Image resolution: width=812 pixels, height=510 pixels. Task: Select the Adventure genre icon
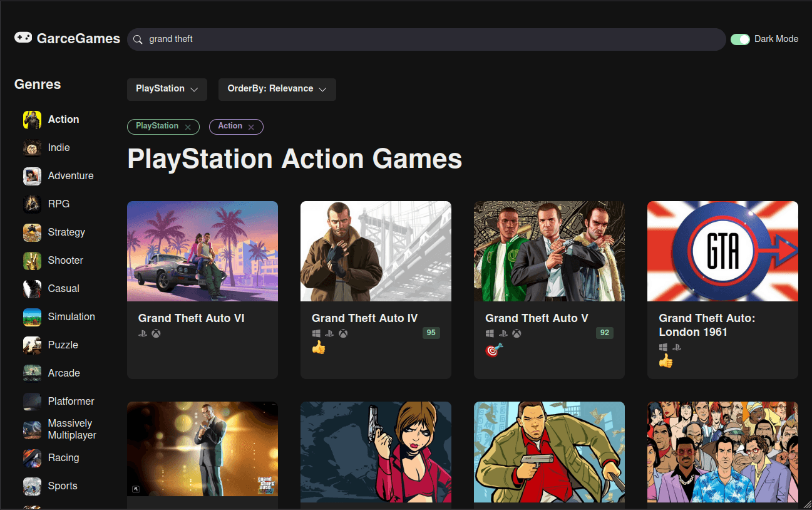[x=32, y=176]
